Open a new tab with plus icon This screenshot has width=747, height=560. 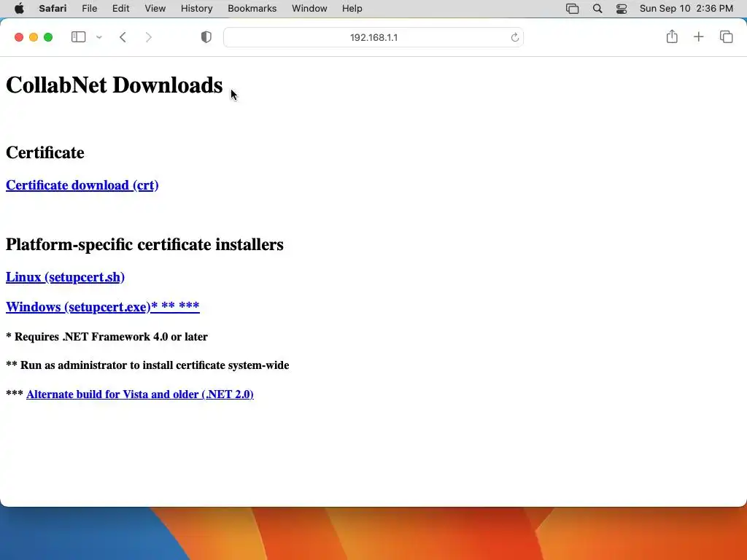pyautogui.click(x=698, y=36)
